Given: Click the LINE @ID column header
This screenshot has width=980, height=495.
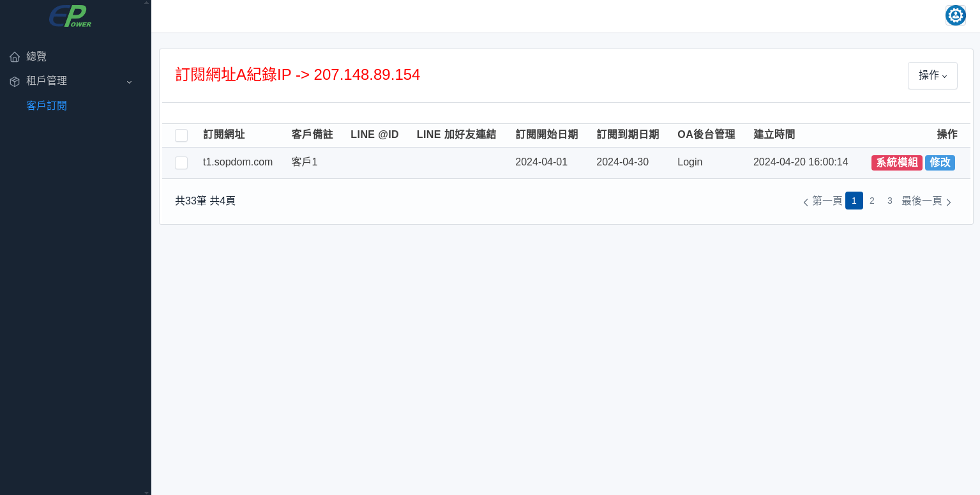Looking at the screenshot, I should coord(375,135).
